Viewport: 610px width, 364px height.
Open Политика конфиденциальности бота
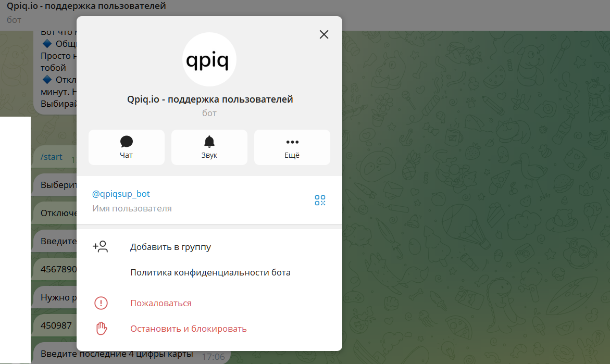(x=209, y=273)
